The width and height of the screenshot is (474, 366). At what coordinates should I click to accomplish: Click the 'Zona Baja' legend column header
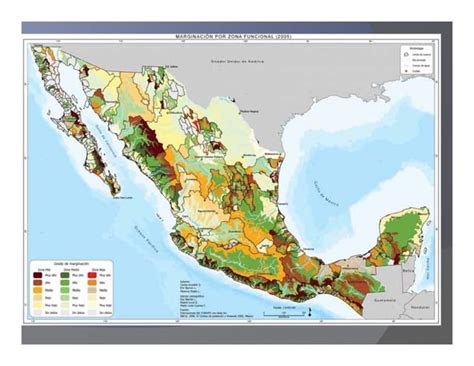point(99,270)
